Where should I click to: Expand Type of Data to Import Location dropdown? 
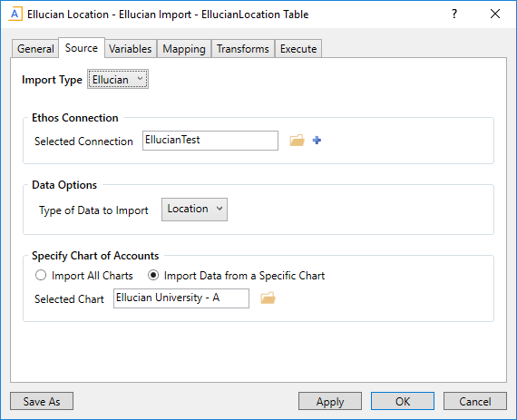click(x=194, y=210)
